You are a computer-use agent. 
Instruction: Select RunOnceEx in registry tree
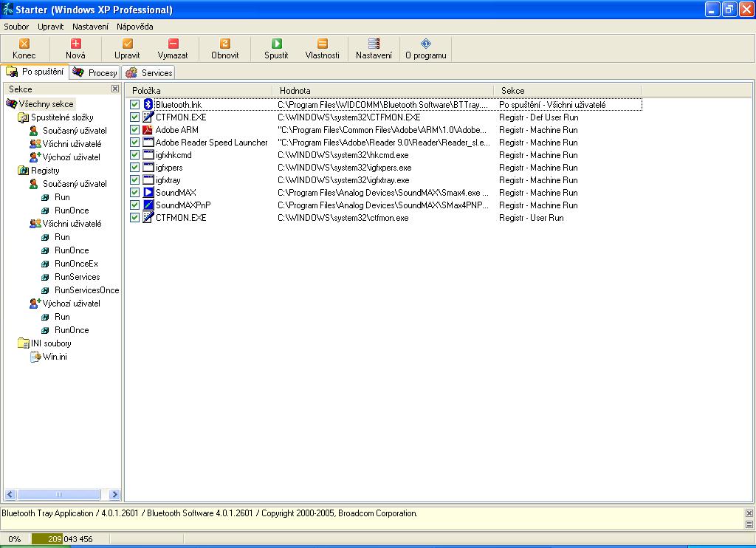pyautogui.click(x=76, y=264)
